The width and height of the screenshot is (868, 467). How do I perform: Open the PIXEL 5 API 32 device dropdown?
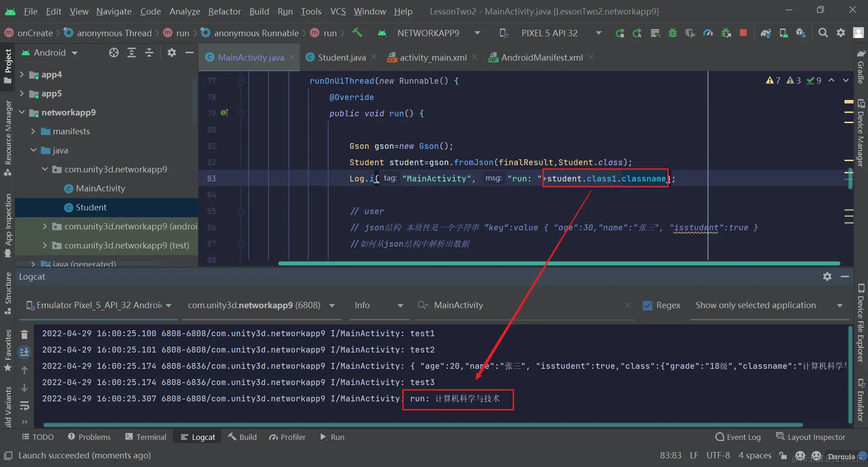[x=550, y=33]
